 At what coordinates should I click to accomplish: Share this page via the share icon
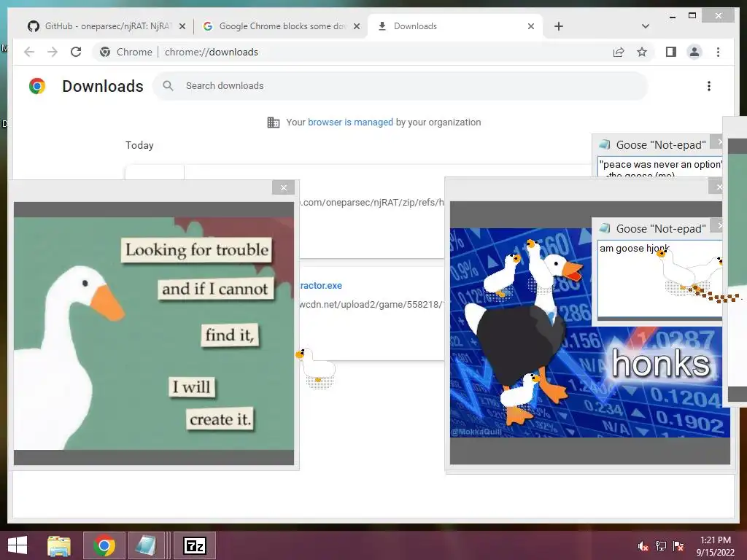[x=619, y=52]
